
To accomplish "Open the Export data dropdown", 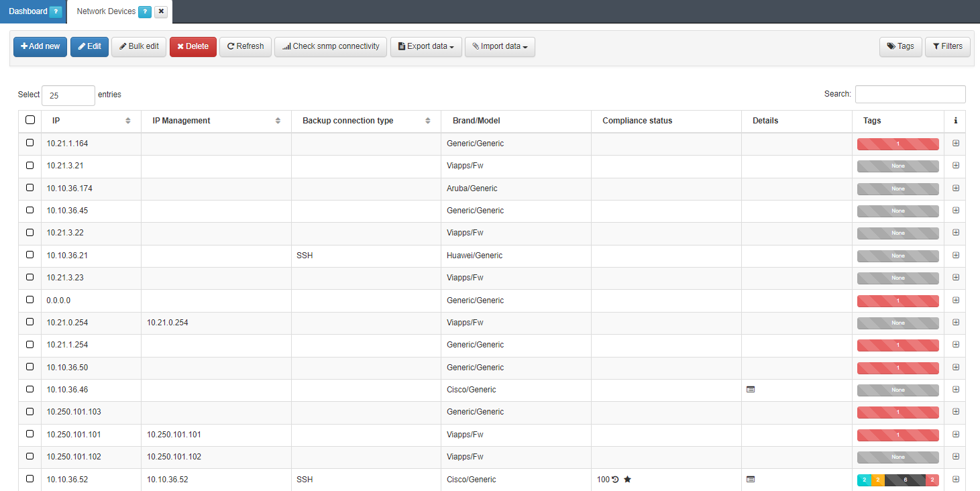I will (x=426, y=47).
